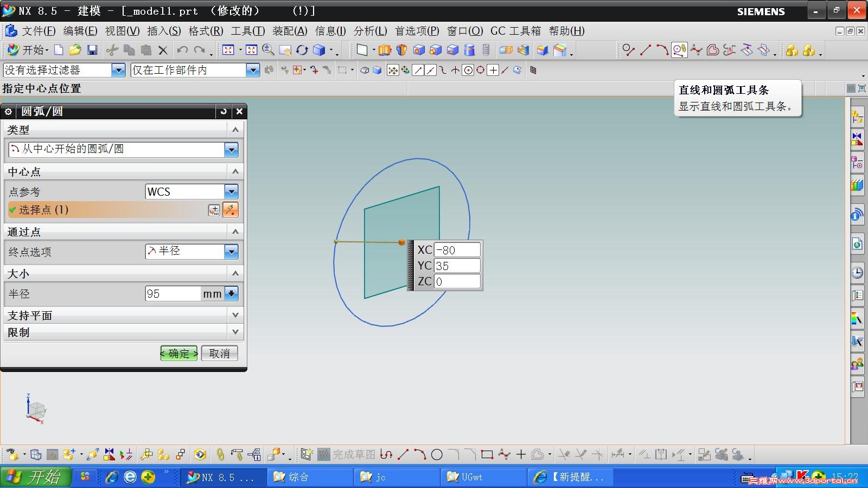The height and width of the screenshot is (488, 868).
Task: Click the Open folder icon
Action: point(75,50)
